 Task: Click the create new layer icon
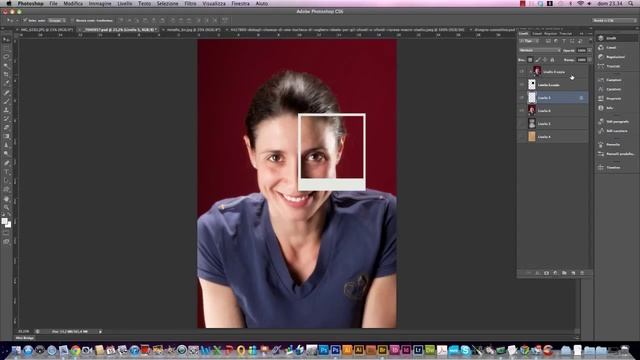point(573,273)
